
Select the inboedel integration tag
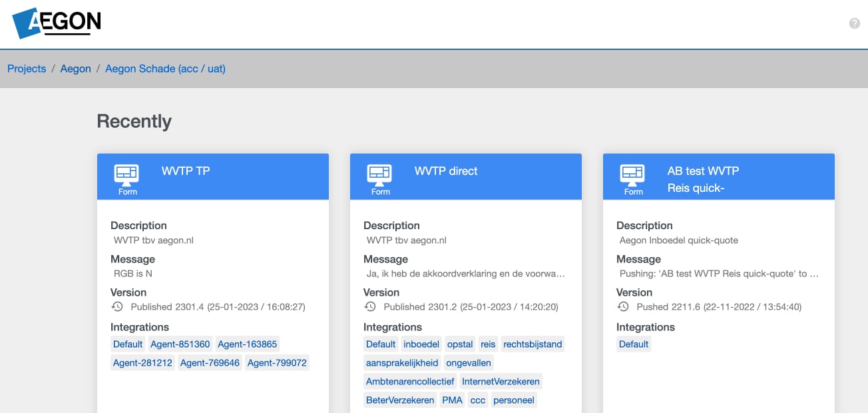[x=421, y=344]
